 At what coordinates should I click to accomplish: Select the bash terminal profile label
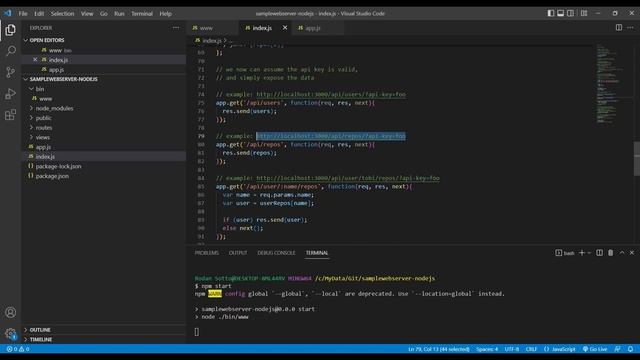coord(565,253)
